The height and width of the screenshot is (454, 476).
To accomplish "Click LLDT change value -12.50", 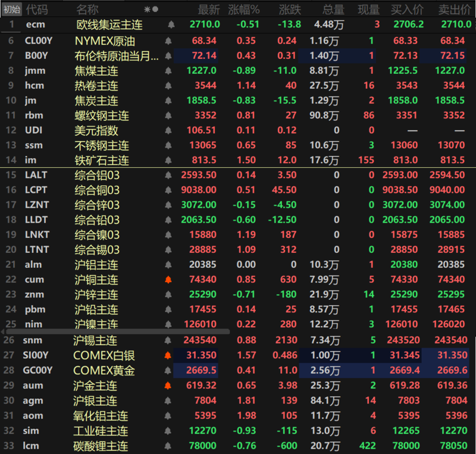I will (x=282, y=220).
